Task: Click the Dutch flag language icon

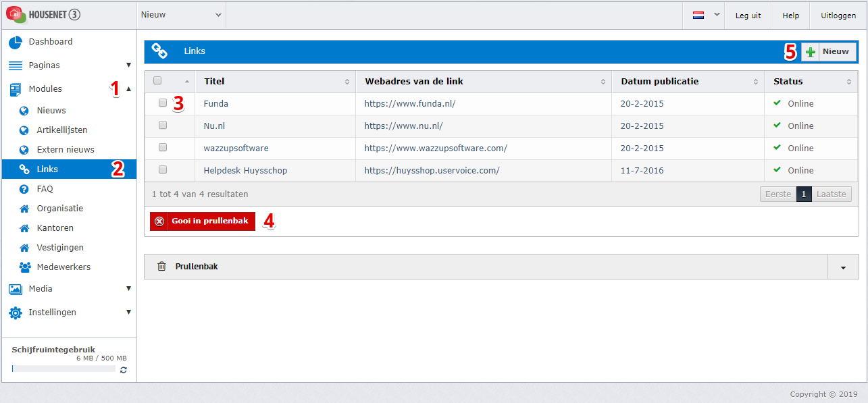Action: [698, 15]
